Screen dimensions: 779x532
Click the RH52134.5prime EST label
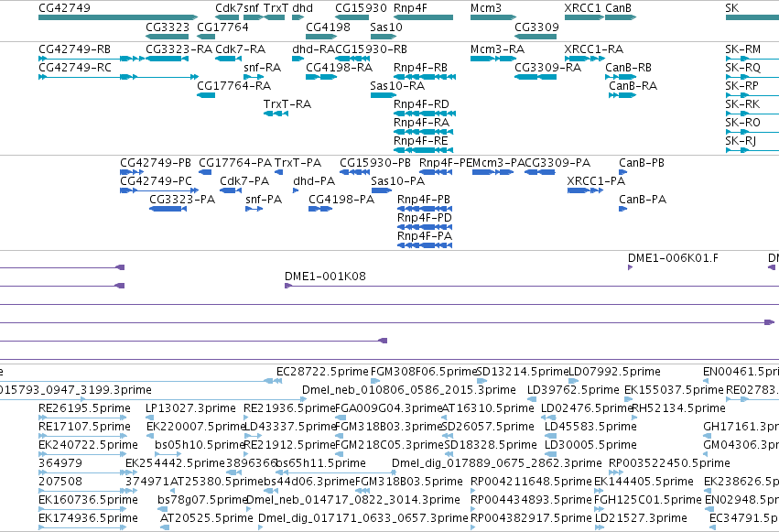(678, 407)
